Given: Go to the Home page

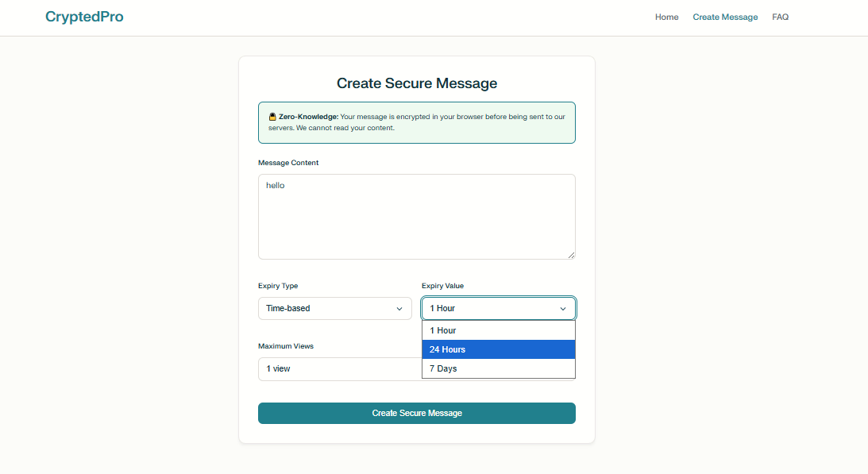Looking at the screenshot, I should coord(666,17).
